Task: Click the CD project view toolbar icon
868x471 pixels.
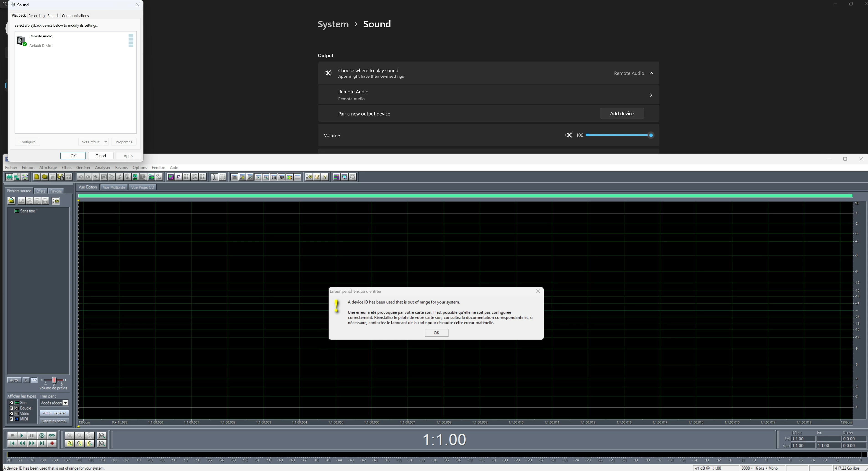Action: coord(25,177)
